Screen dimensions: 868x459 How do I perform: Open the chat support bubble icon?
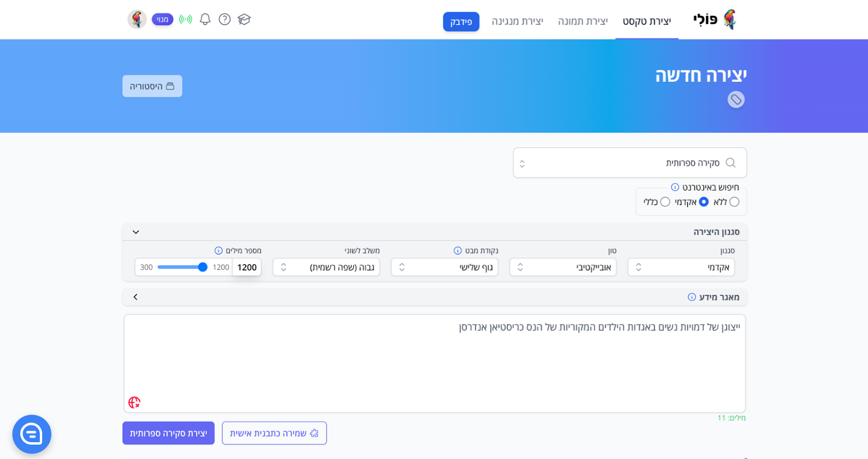click(x=31, y=434)
